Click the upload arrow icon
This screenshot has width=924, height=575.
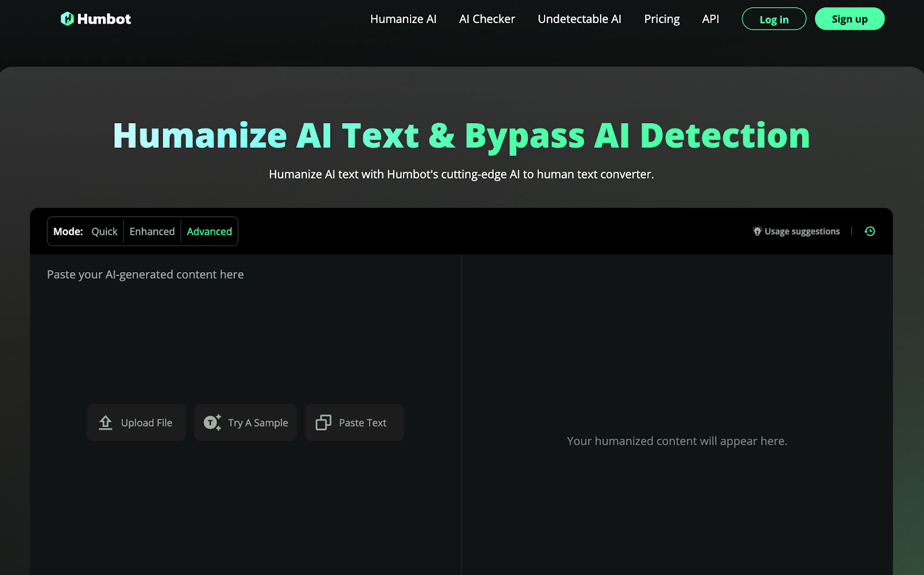pyautogui.click(x=105, y=422)
